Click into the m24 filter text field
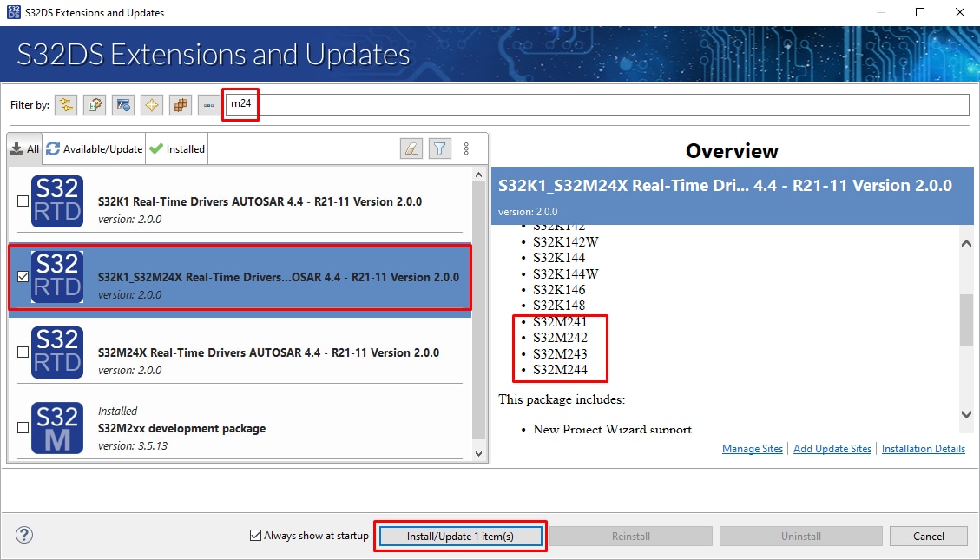The width and height of the screenshot is (980, 560). (x=608, y=104)
